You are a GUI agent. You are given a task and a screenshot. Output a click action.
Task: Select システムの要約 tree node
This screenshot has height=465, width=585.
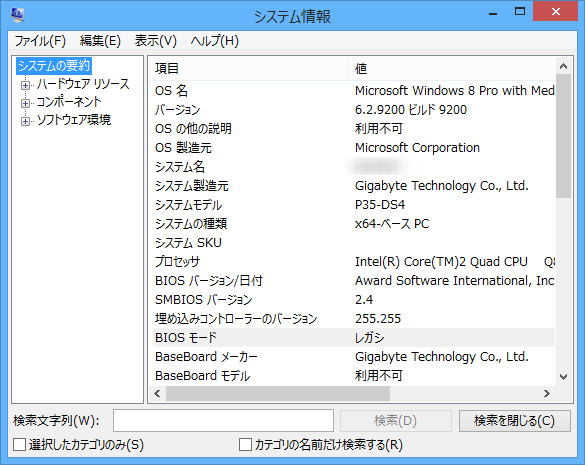54,66
